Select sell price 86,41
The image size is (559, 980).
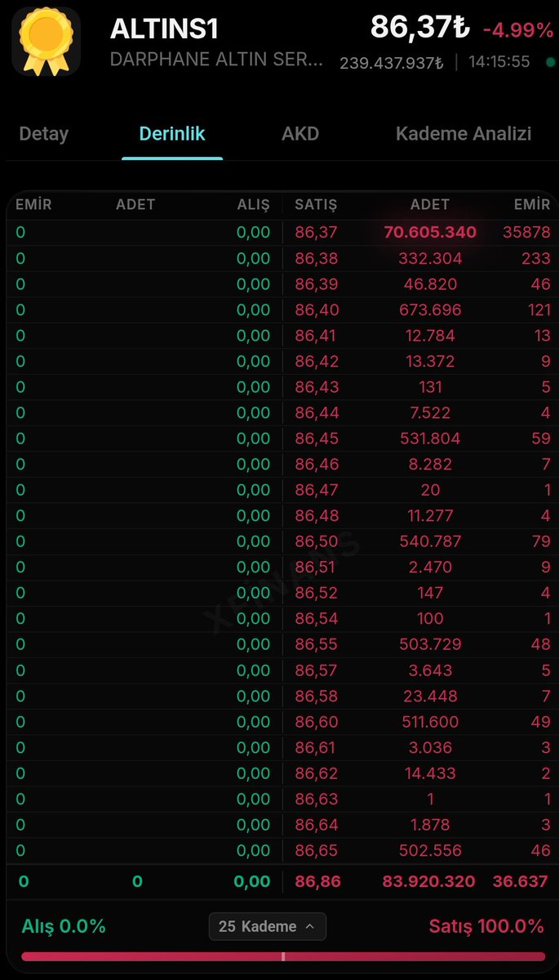[316, 336]
